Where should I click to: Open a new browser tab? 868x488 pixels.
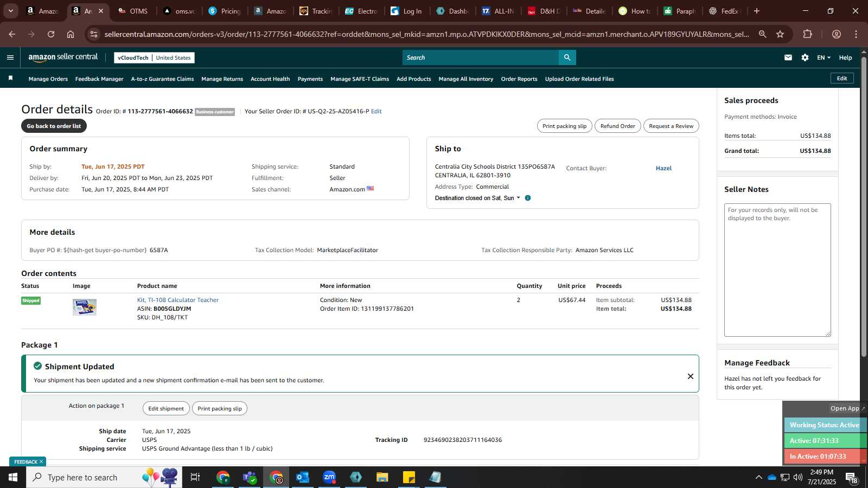pyautogui.click(x=757, y=11)
